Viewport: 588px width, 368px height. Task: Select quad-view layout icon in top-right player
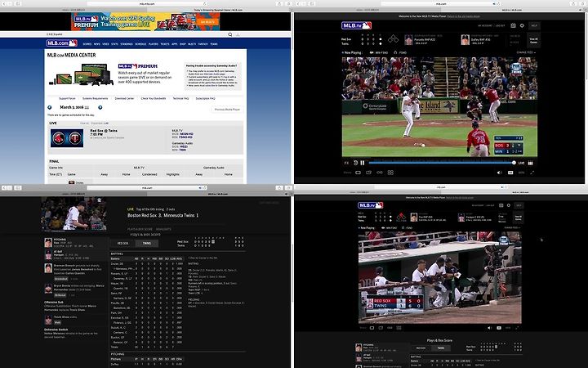coord(390,173)
